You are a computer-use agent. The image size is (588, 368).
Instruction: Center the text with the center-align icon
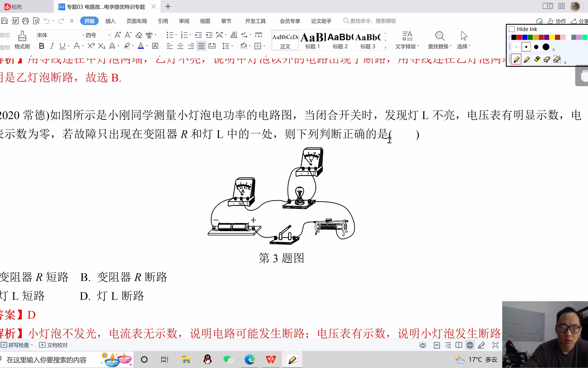[x=180, y=46]
